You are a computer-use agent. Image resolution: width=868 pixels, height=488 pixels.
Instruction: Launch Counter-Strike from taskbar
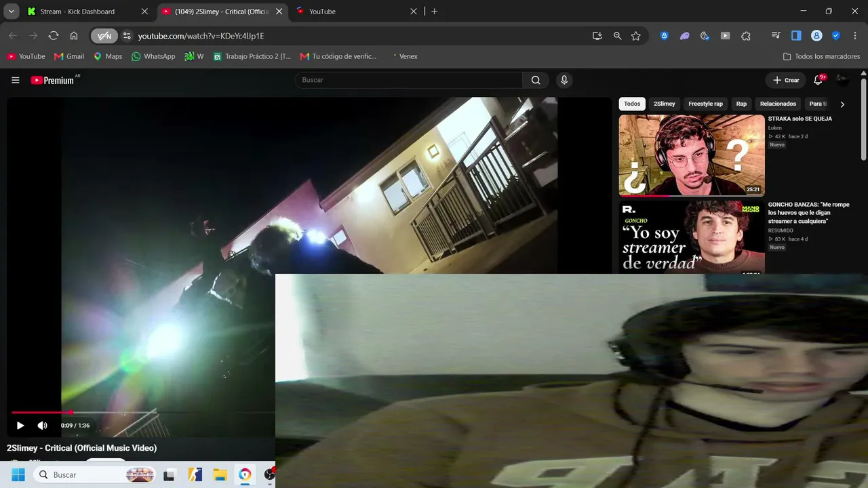195,475
